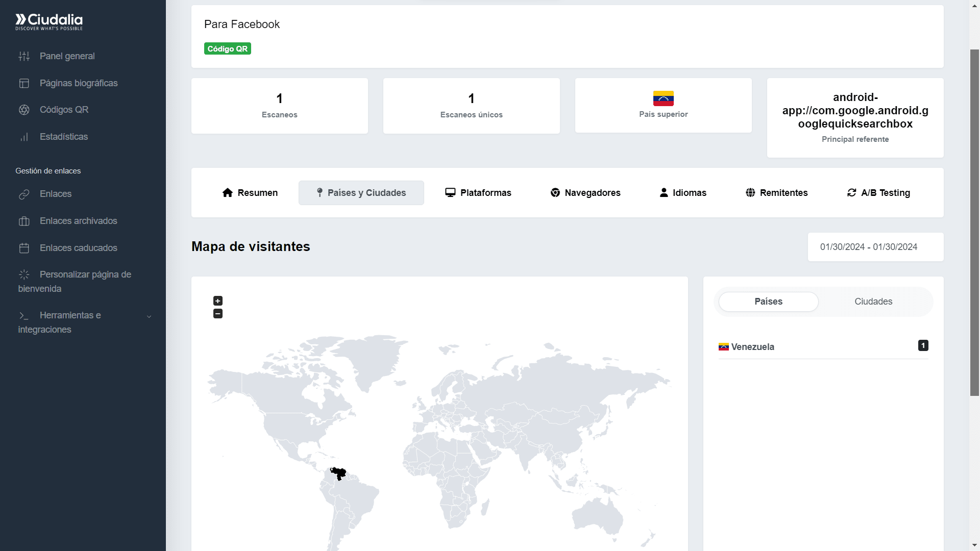This screenshot has width=980, height=551.
Task: Click the green Código QR badge
Action: coord(227,48)
